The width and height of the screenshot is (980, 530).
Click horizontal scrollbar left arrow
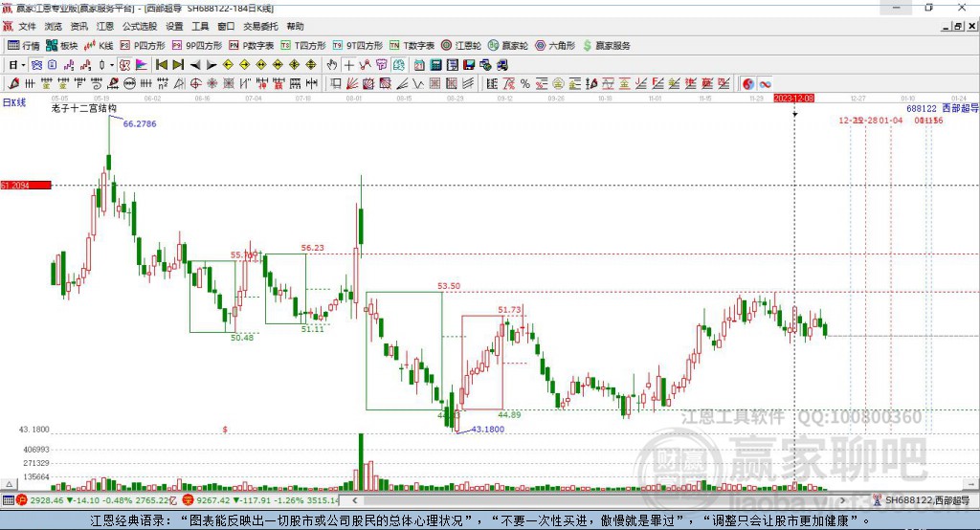tap(354, 500)
